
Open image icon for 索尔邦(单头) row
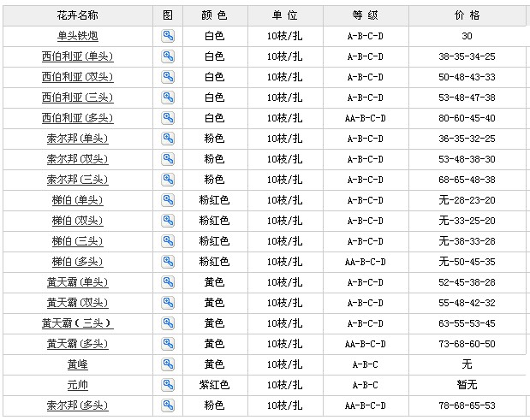(168, 139)
